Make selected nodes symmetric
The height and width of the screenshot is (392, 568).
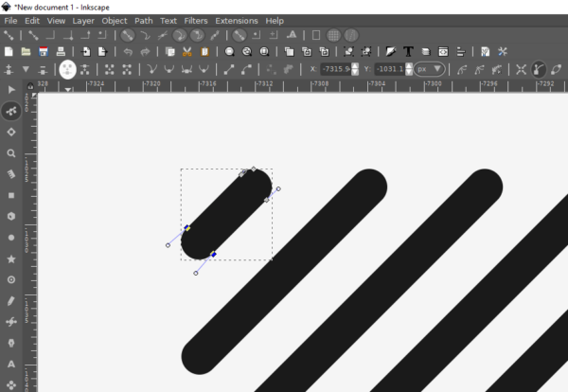(x=186, y=69)
